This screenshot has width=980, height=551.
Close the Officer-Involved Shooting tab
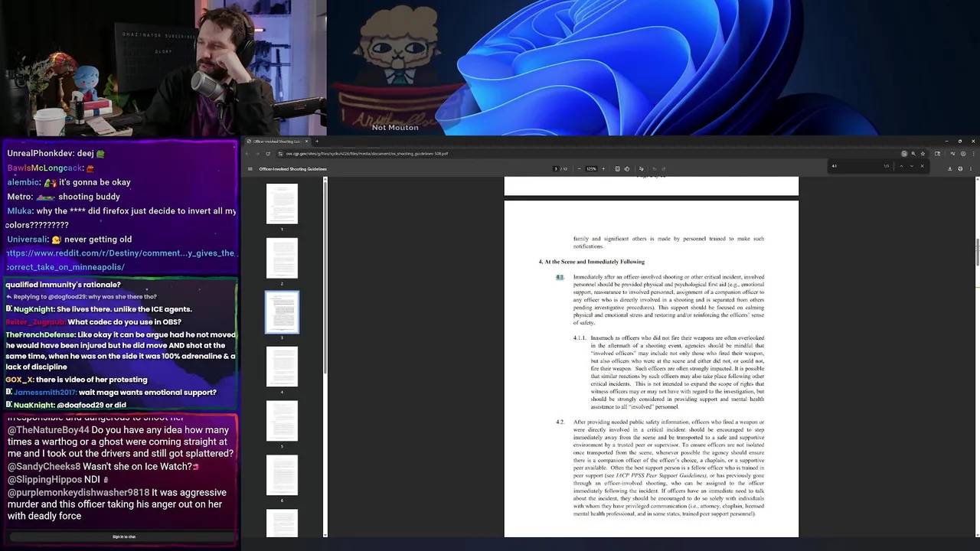306,141
